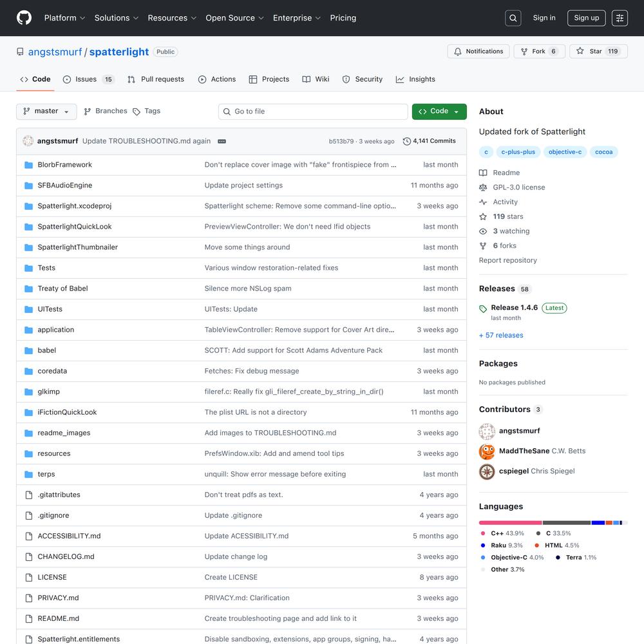Click the cspiegel contributor avatar
The width and height of the screenshot is (644, 644).
click(487, 471)
